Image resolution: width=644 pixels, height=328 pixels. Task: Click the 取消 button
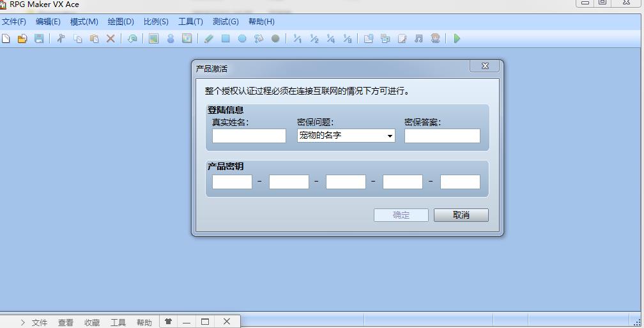pyautogui.click(x=461, y=215)
